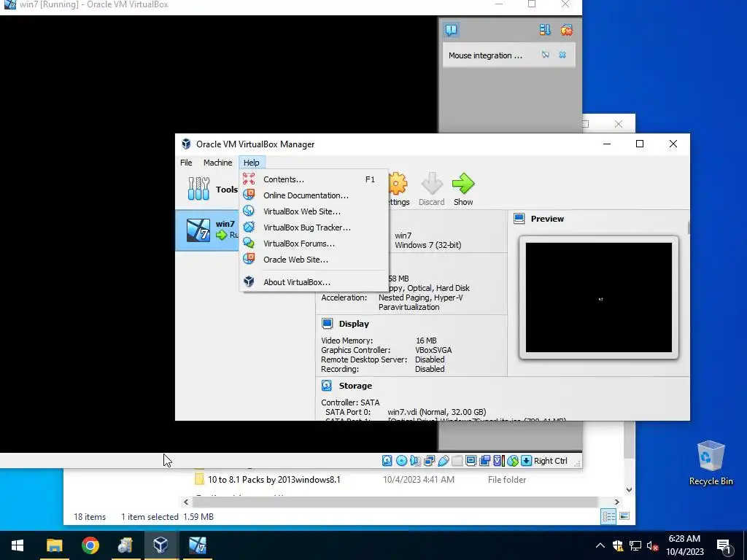Open the Recycle Bin desktop icon
747x560 pixels.
pyautogui.click(x=711, y=463)
